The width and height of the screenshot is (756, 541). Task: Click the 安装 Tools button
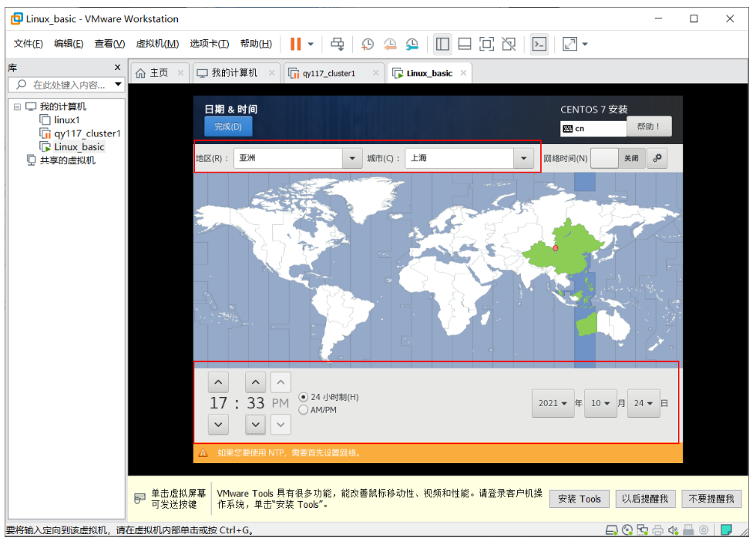click(579, 499)
